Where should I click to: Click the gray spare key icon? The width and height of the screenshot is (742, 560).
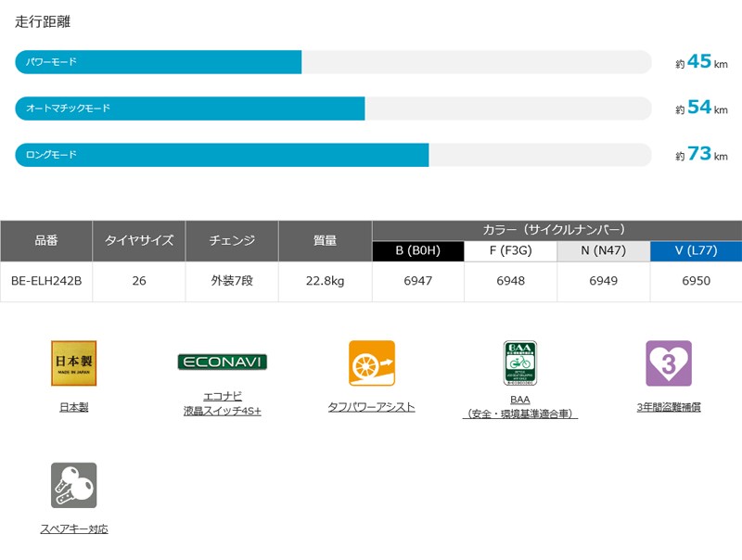[73, 485]
